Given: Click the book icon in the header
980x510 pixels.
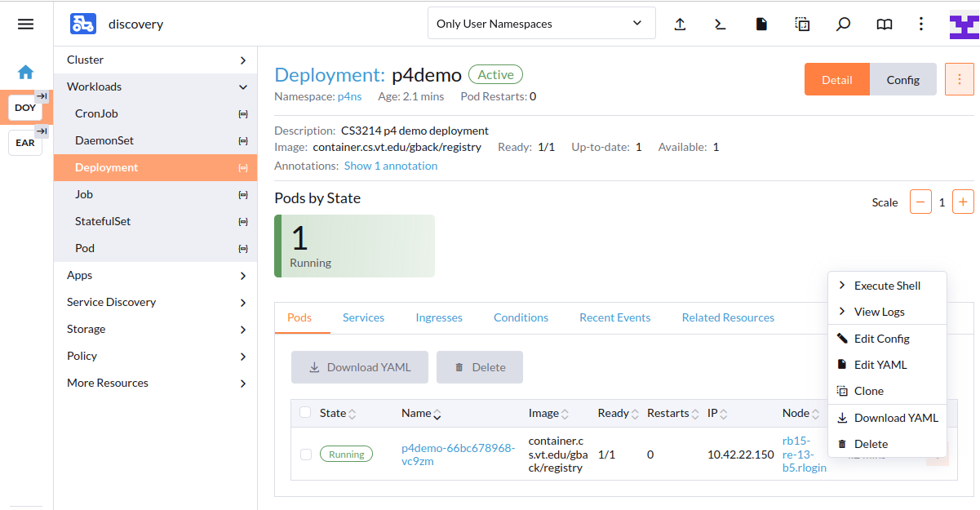Looking at the screenshot, I should click(884, 24).
